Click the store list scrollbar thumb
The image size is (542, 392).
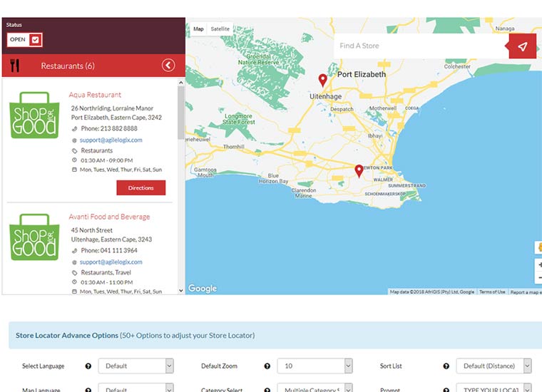(x=180, y=113)
